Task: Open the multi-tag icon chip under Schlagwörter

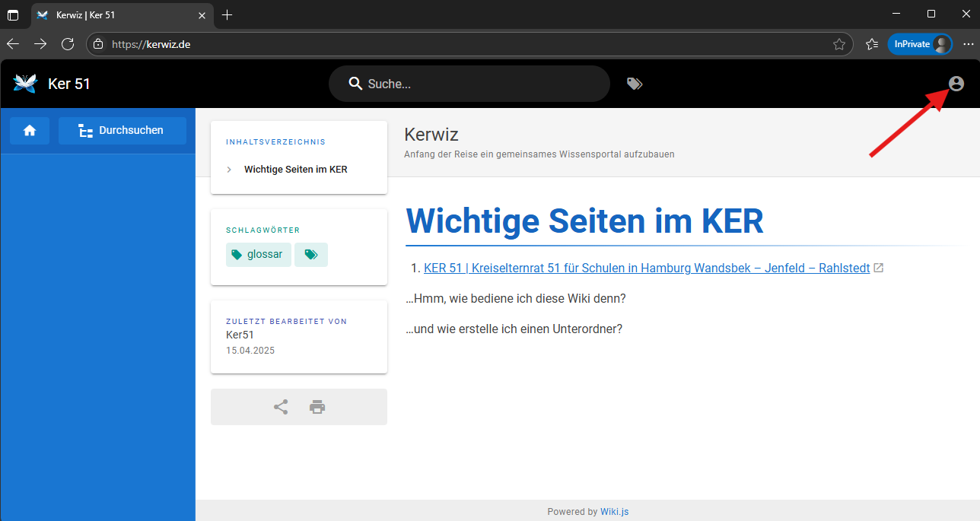Action: coord(311,255)
